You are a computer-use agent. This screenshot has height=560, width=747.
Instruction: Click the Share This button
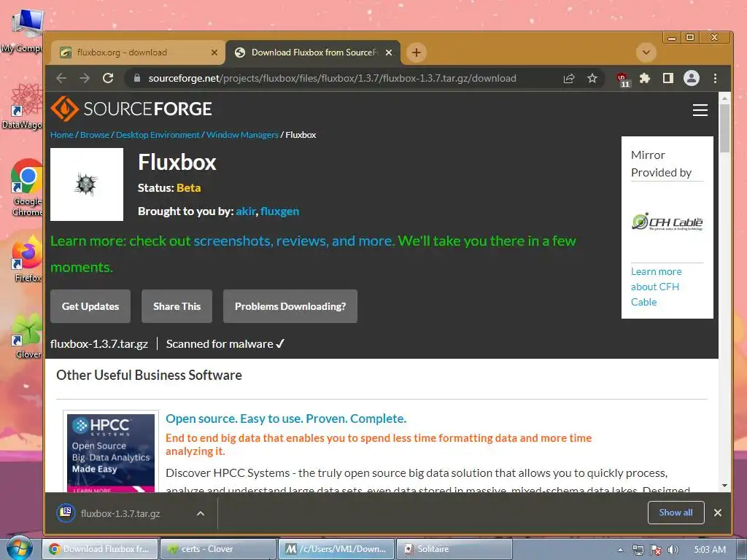(177, 306)
